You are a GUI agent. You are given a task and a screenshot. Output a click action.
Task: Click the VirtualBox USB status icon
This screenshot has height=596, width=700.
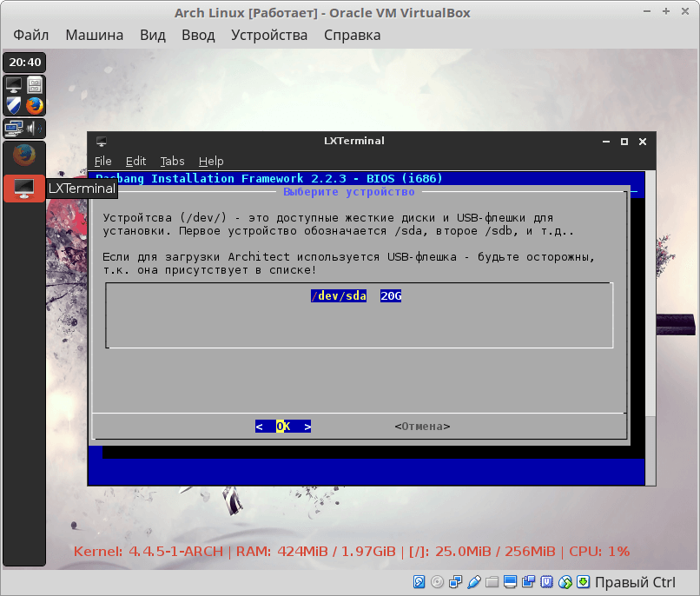(473, 581)
